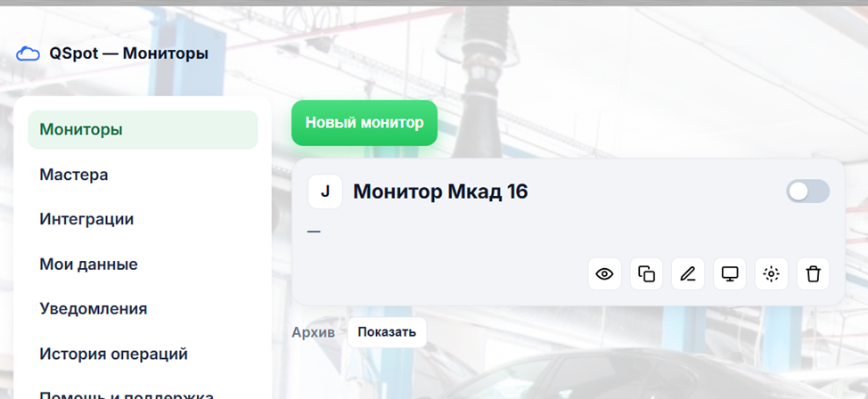Click the Монитор Мкад 16 title
Image resolution: width=868 pixels, height=399 pixels.
(440, 191)
